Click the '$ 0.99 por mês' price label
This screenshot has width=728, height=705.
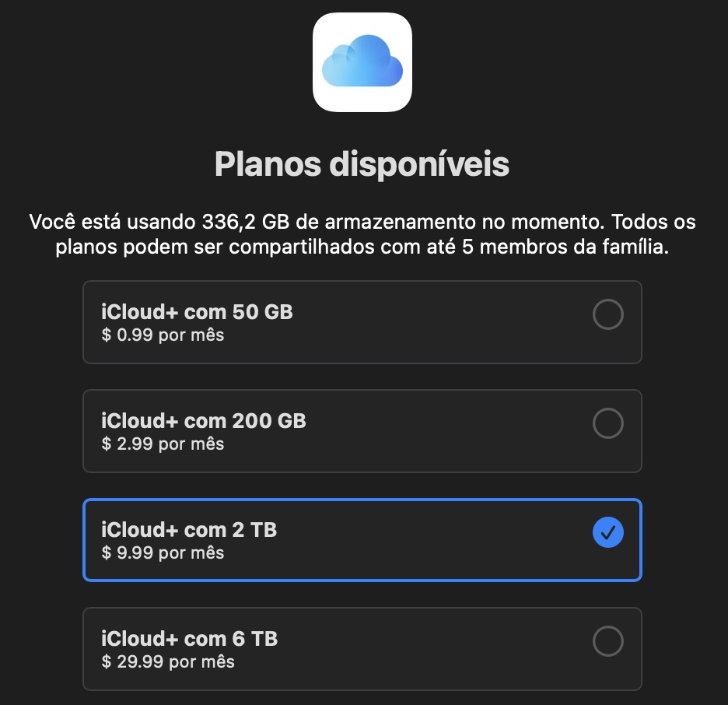[x=164, y=335]
